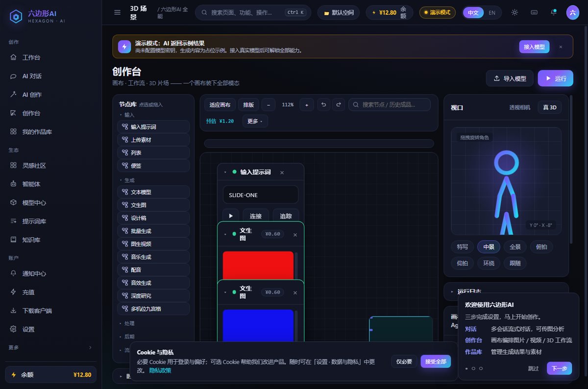This screenshot has height=389, width=588.
Task: Click the red image in the 文生图 node
Action: 258,266
